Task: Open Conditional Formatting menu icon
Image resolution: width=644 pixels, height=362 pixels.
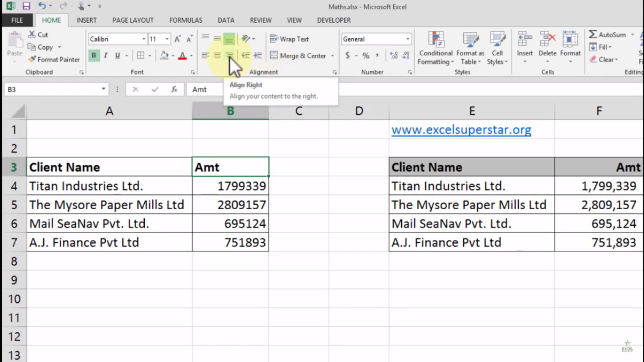Action: 436,48
